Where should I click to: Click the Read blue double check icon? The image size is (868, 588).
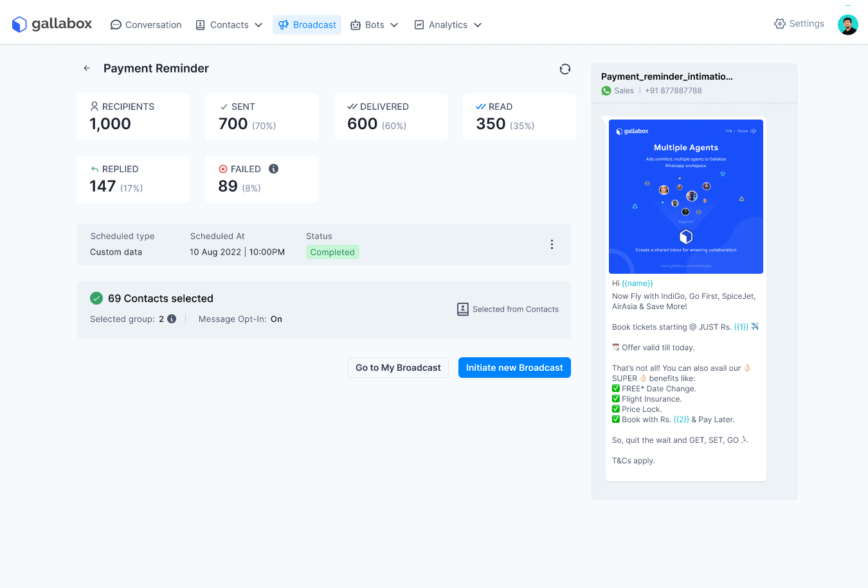(481, 107)
